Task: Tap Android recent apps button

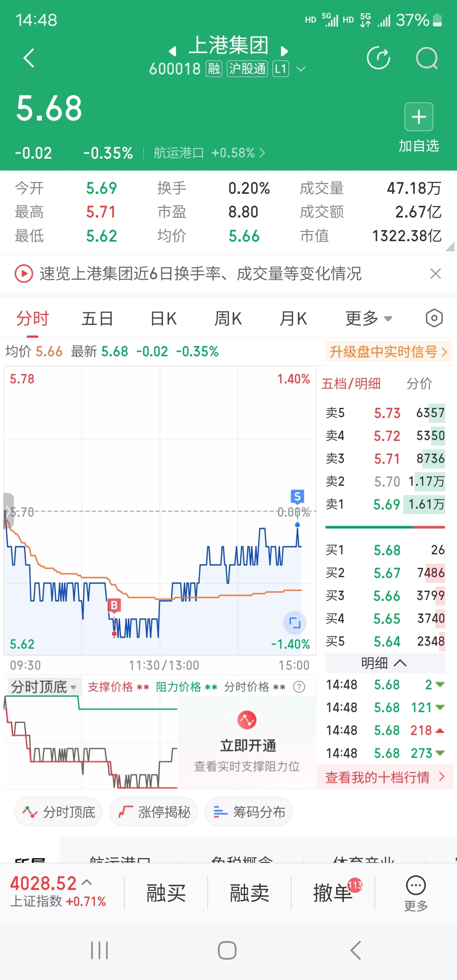Action: pyautogui.click(x=99, y=950)
